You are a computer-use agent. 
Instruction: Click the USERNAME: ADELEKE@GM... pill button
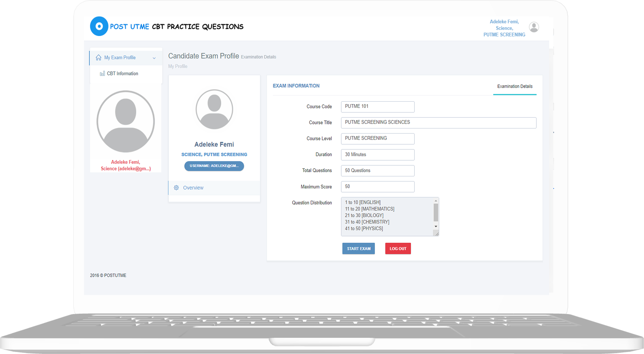[214, 166]
